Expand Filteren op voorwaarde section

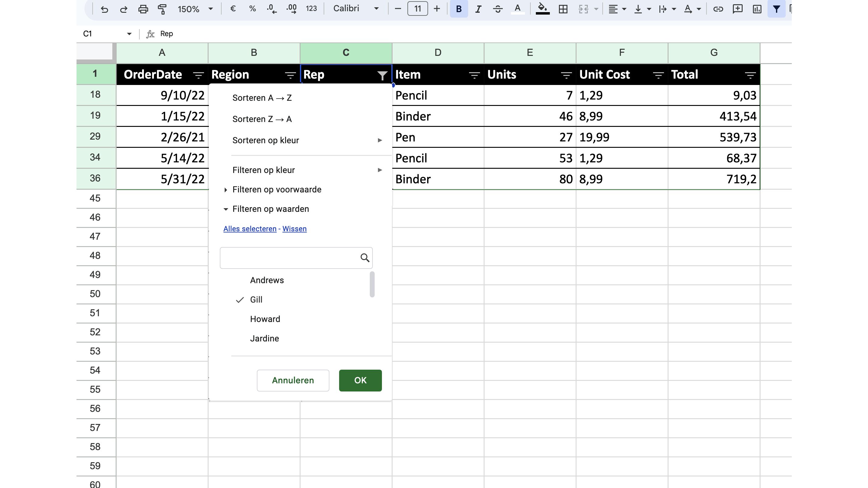(x=277, y=190)
